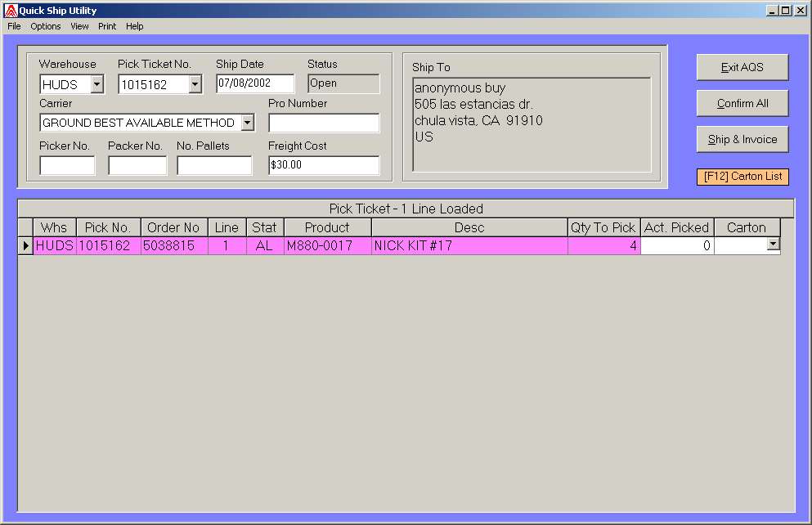Image resolution: width=812 pixels, height=525 pixels.
Task: Select the 1015162 cell in the grid row
Action: [108, 246]
